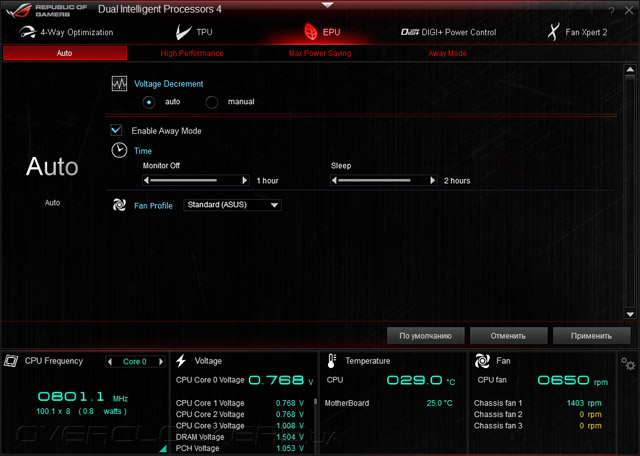The image size is (640, 456).
Task: Click the Voltage Decrement label
Action: 169,84
